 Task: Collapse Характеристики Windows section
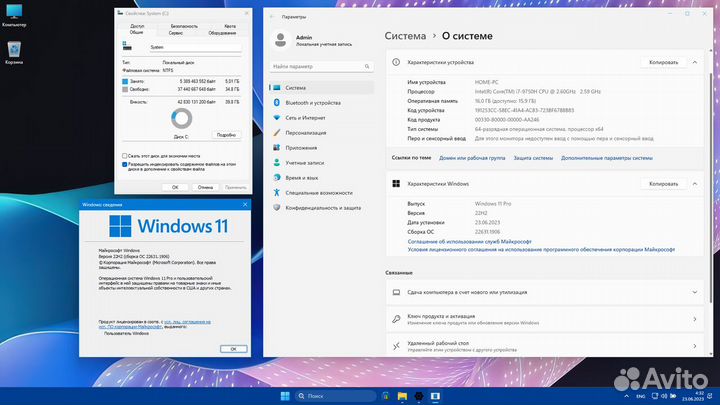tap(695, 184)
